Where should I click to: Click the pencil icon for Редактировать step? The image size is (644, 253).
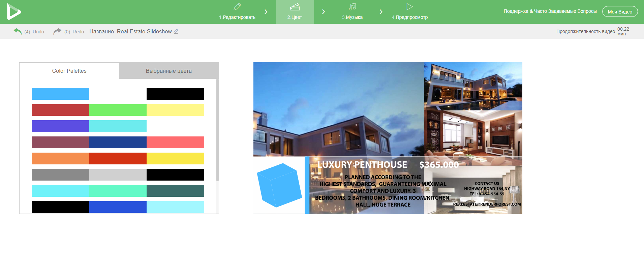pyautogui.click(x=237, y=7)
